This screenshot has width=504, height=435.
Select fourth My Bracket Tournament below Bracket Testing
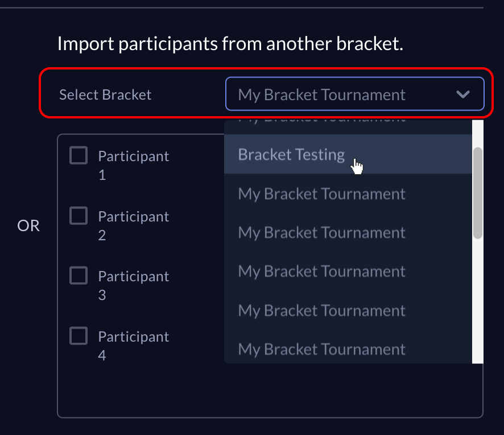[x=348, y=310]
